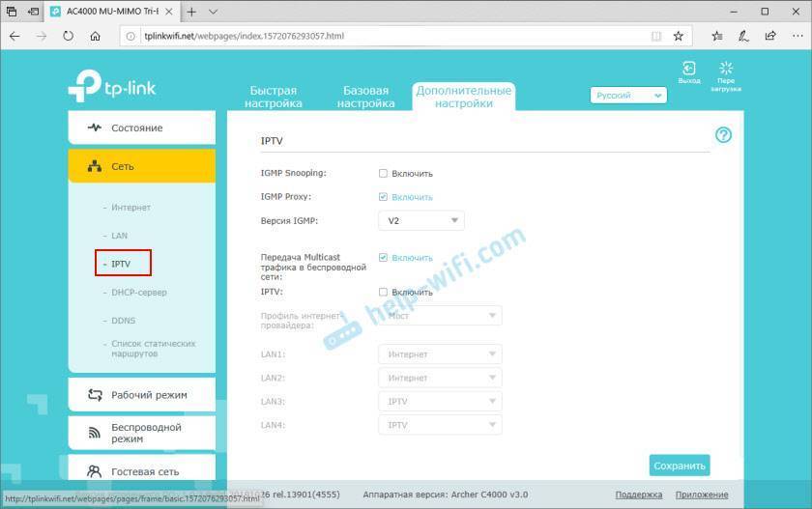Go to browser Home icon
This screenshot has width=812, height=509.
(x=96, y=36)
